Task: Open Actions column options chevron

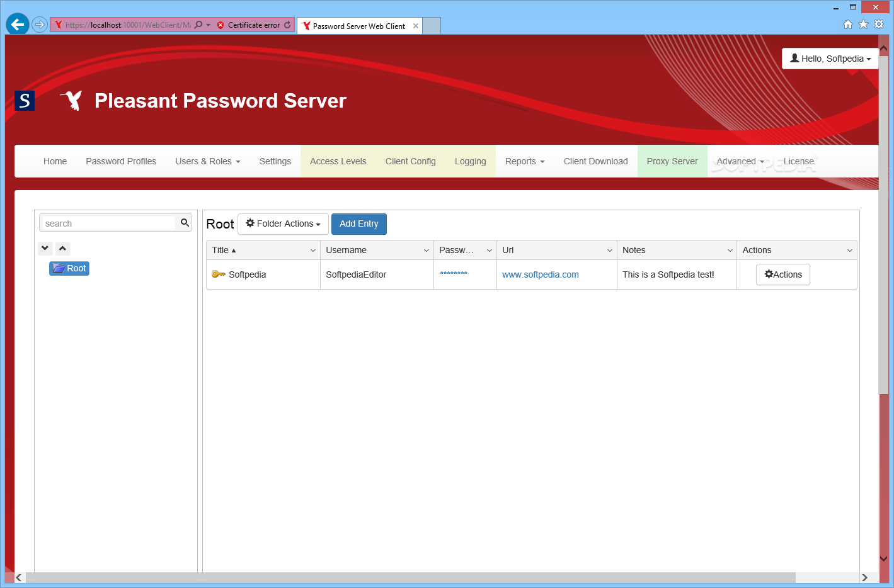Action: [x=850, y=250]
